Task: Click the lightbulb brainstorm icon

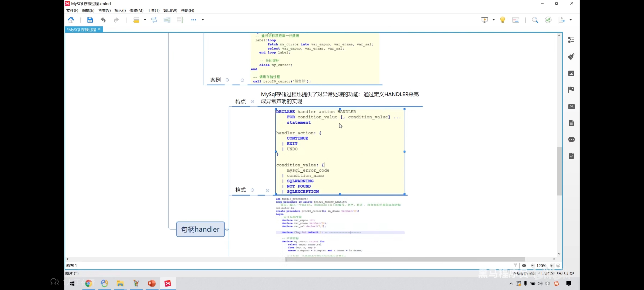Action: pyautogui.click(x=502, y=20)
